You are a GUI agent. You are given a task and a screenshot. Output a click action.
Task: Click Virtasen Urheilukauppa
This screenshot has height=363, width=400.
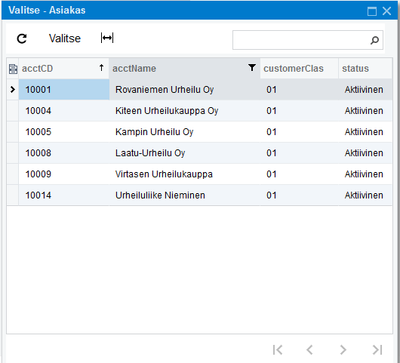pyautogui.click(x=164, y=174)
